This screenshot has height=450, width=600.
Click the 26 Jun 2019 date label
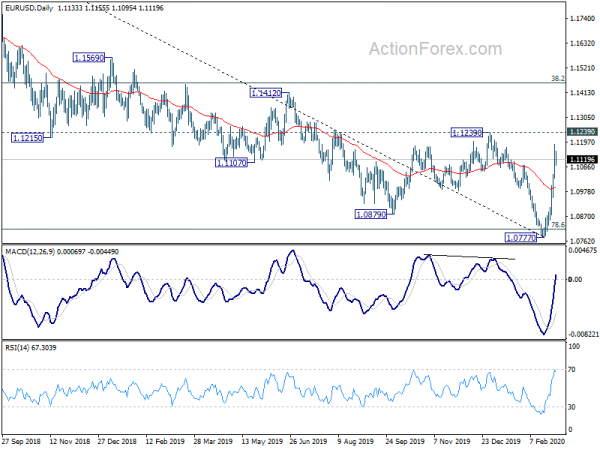(x=308, y=441)
